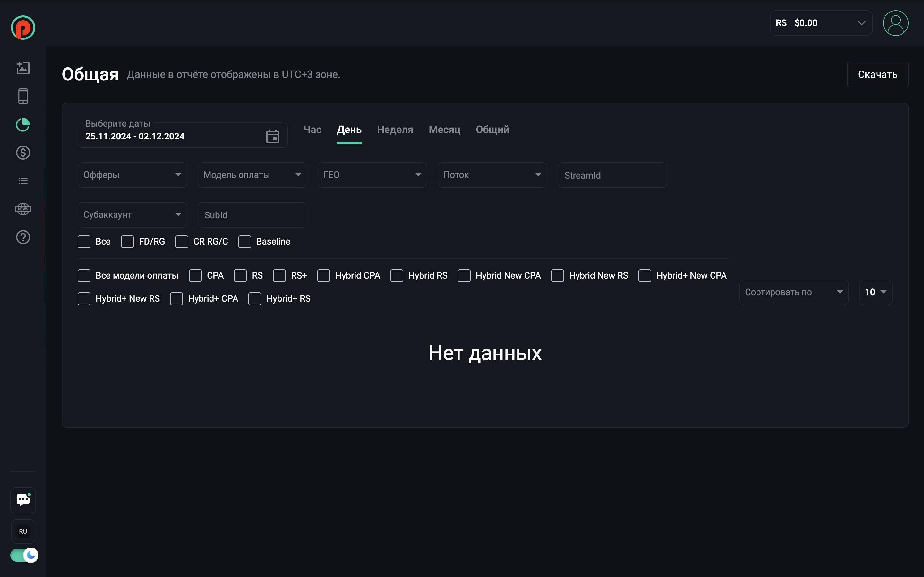This screenshot has width=924, height=577.
Task: Click the StreamId input field
Action: (x=612, y=175)
